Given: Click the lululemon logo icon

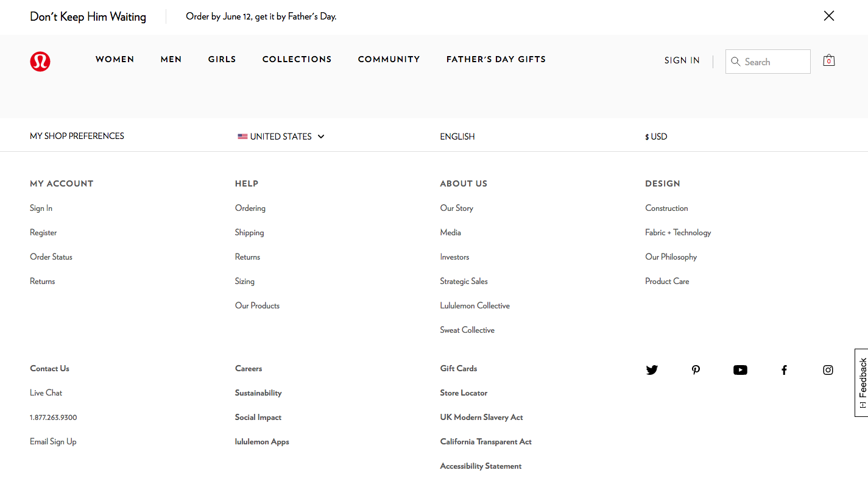Looking at the screenshot, I should 40,62.
